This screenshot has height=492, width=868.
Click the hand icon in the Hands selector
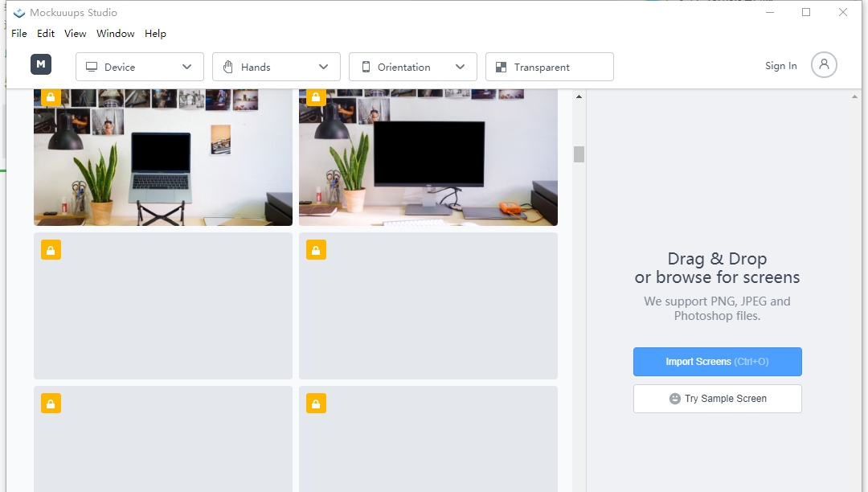(x=228, y=67)
